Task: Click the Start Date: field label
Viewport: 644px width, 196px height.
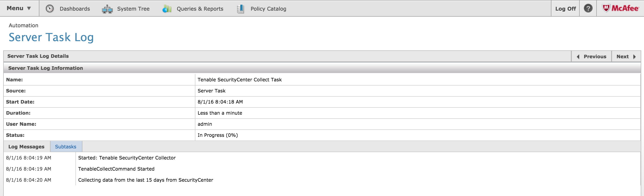Action: [20, 102]
